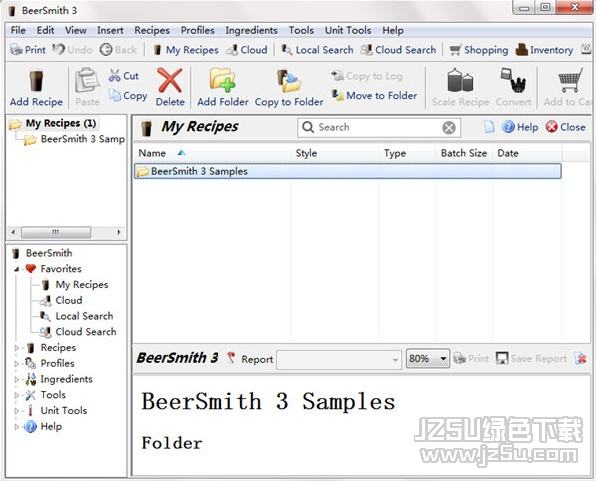The height and width of the screenshot is (481, 596).
Task: Sort by the Style column header
Action: click(x=334, y=153)
